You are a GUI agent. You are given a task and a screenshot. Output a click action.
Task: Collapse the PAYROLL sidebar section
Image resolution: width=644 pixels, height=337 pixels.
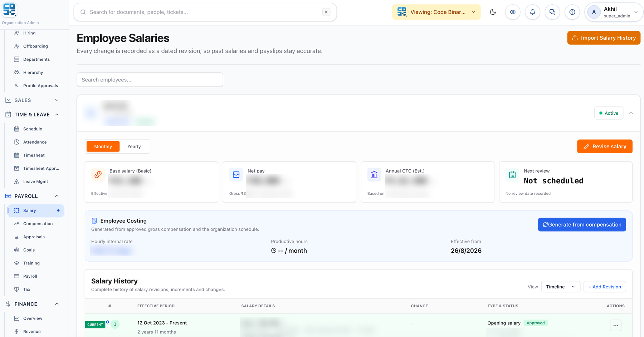(x=32, y=196)
